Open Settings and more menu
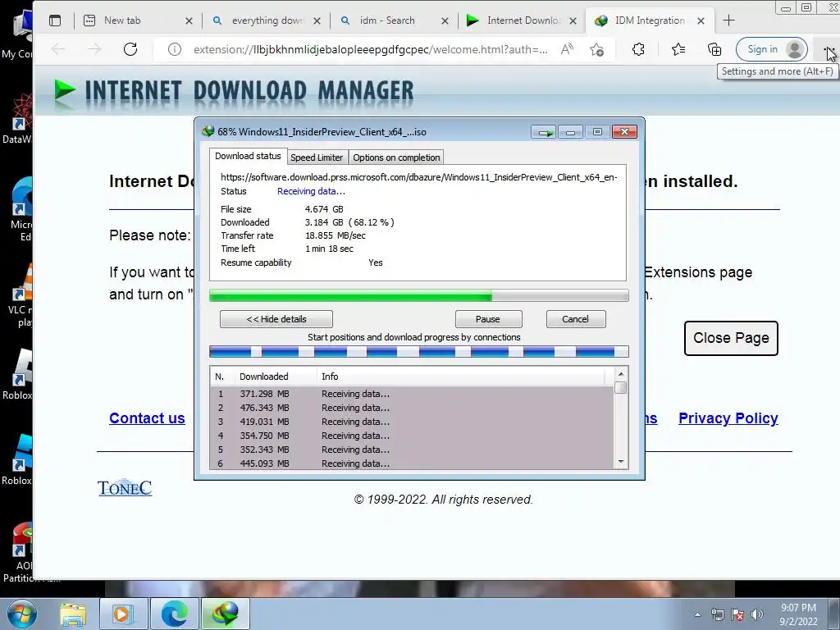840x630 pixels. [827, 49]
